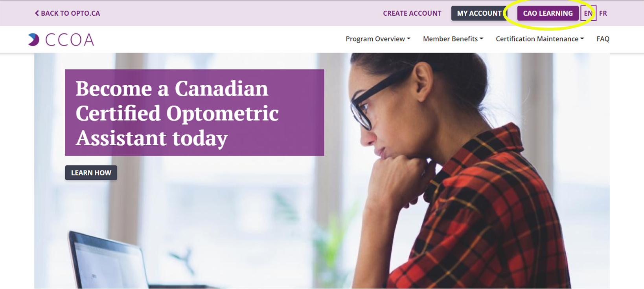644x289 pixels.
Task: Click the caret arrow next to Member Benefits
Action: [481, 38]
